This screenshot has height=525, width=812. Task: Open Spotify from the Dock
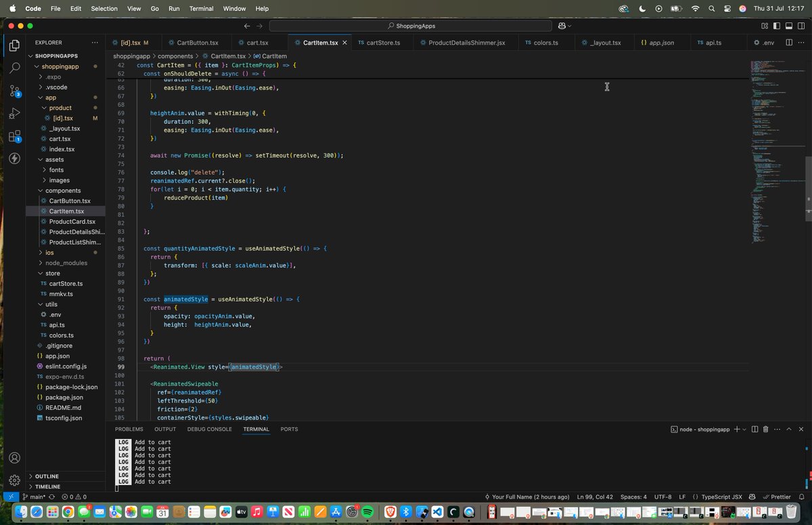coord(368,512)
